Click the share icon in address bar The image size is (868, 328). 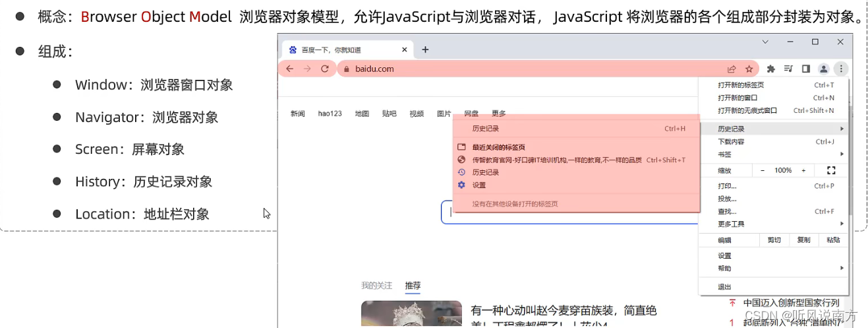pyautogui.click(x=732, y=69)
